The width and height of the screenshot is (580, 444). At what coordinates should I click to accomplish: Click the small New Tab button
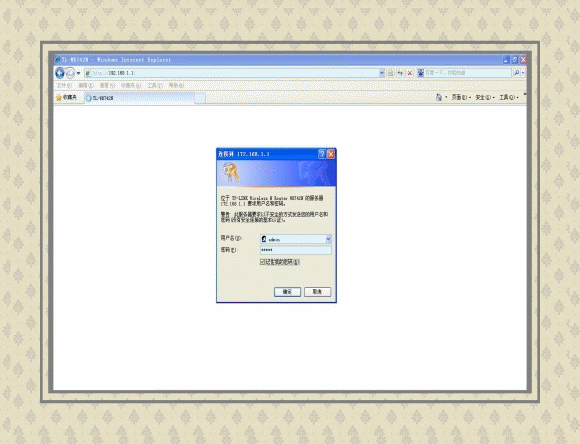pyautogui.click(x=200, y=98)
